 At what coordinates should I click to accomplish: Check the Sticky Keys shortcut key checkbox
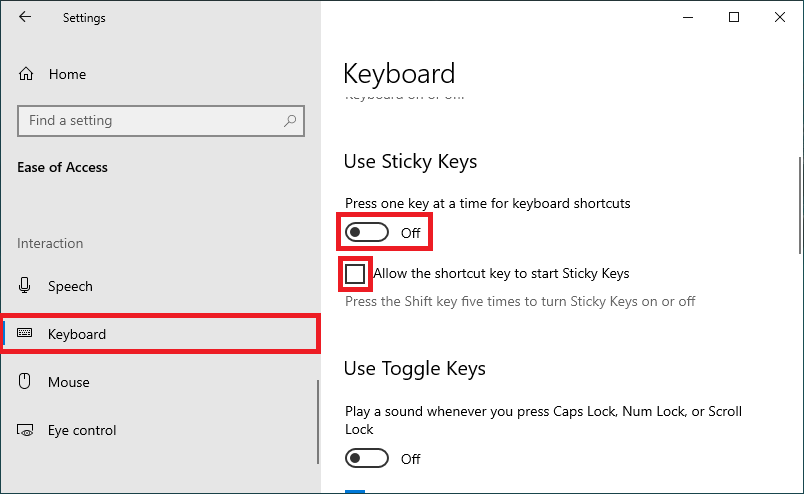click(x=355, y=274)
